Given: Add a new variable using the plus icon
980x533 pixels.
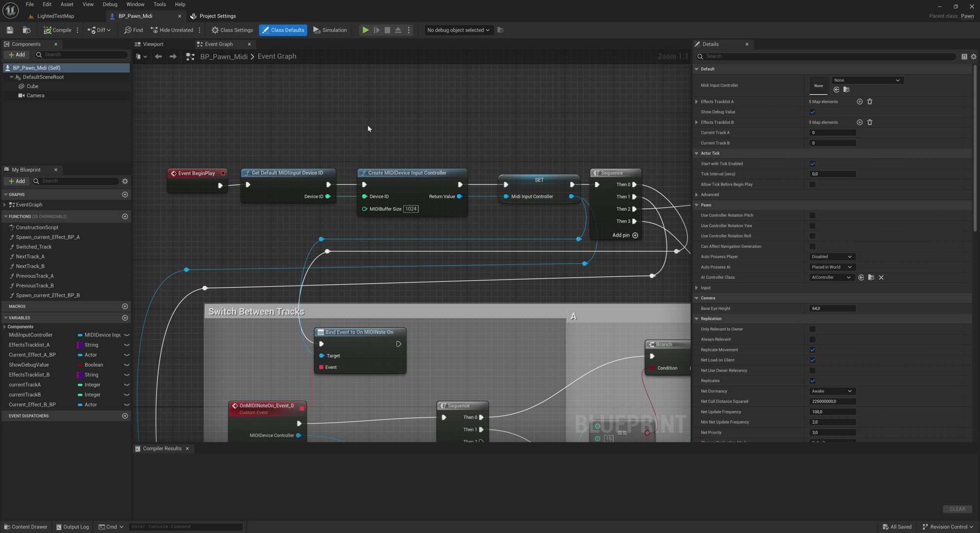Looking at the screenshot, I should point(125,318).
